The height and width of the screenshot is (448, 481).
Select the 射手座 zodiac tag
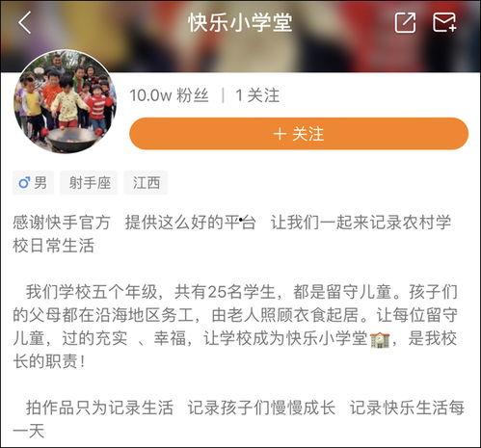tap(89, 183)
